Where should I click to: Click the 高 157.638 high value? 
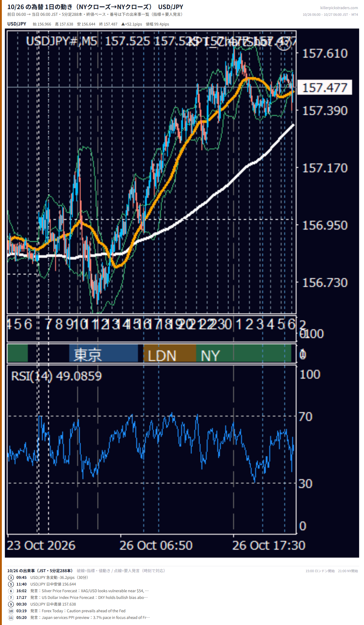tap(64, 24)
